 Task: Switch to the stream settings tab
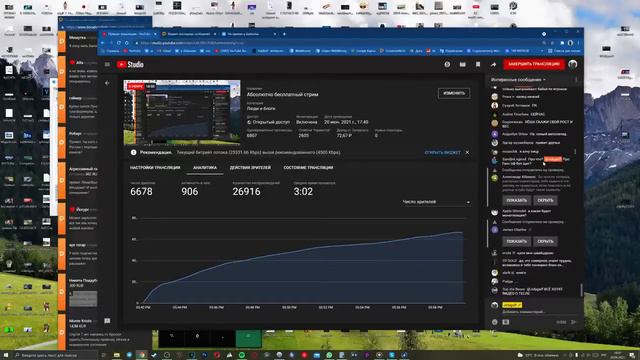pos(155,168)
